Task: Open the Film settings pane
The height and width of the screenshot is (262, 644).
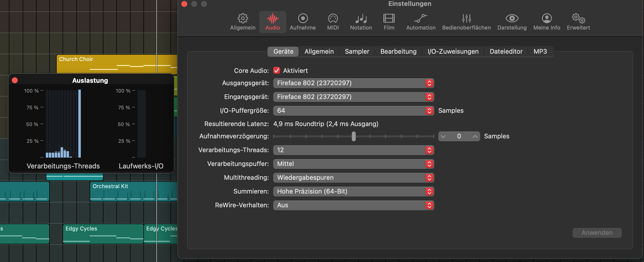Action: (x=389, y=21)
